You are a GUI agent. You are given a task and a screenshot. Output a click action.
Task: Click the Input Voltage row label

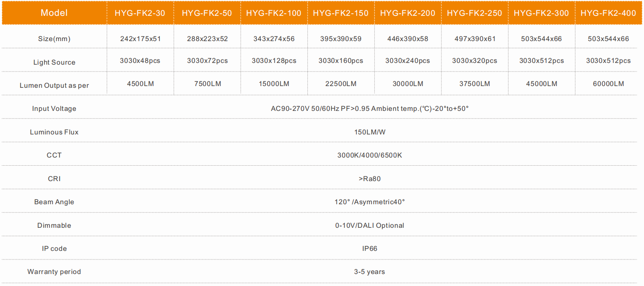[x=54, y=109]
